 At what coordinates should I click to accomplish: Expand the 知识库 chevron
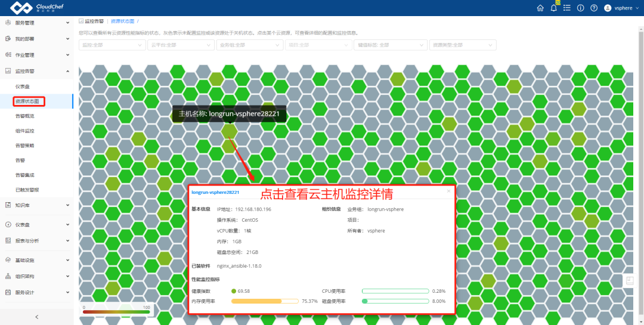[68, 205]
